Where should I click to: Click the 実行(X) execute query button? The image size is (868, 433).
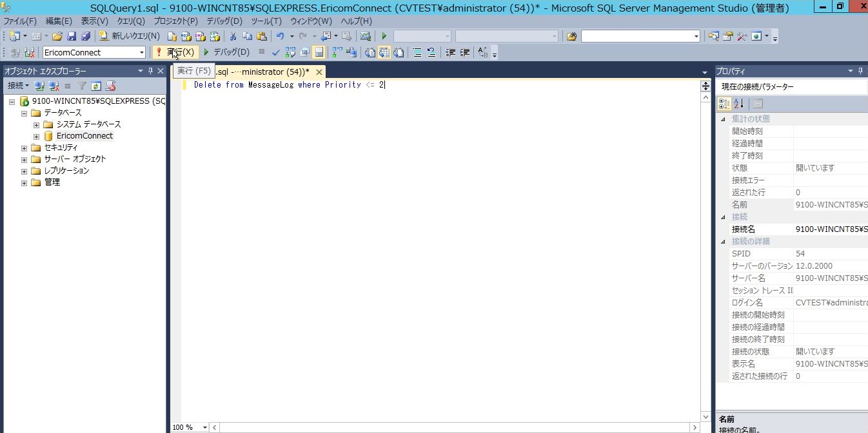(x=175, y=52)
